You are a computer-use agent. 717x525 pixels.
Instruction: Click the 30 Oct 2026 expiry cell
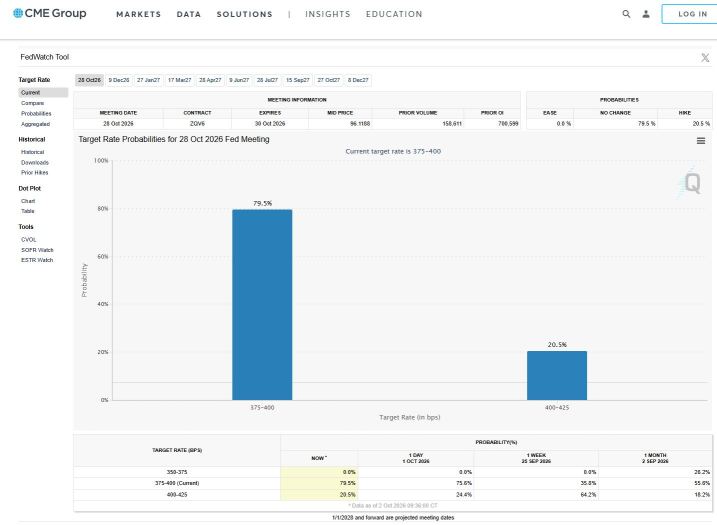270,124
